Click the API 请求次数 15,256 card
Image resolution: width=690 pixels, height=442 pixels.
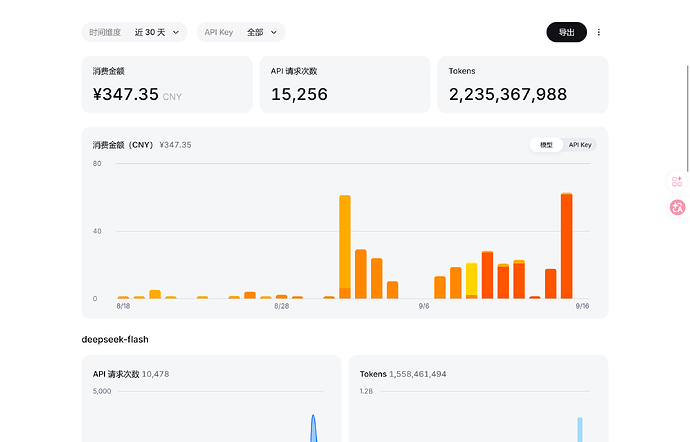(345, 84)
